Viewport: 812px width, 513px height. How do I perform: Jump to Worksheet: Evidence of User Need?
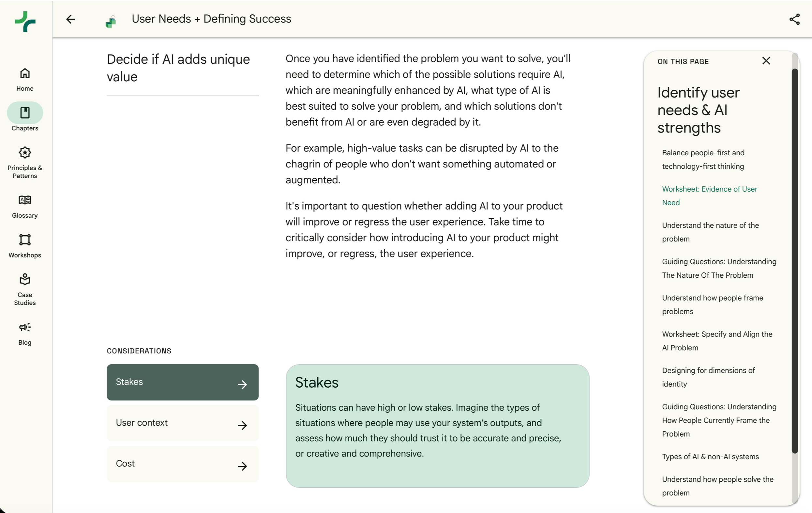tap(710, 196)
